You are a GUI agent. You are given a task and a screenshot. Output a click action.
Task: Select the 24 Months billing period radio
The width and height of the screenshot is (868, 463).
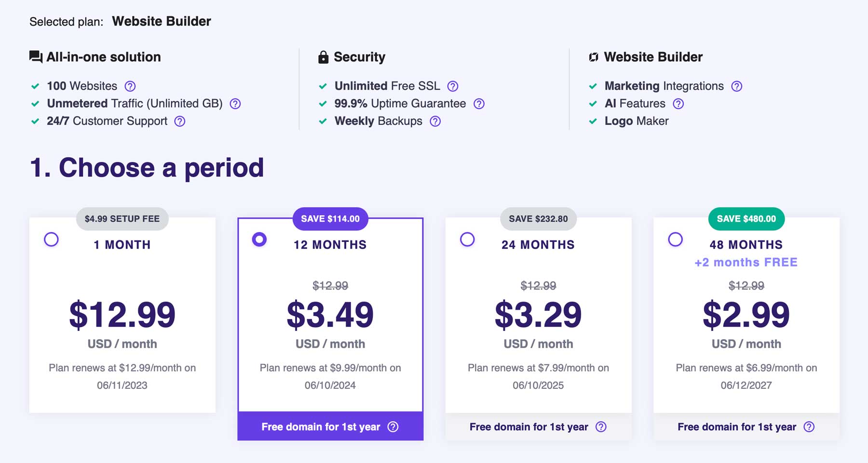click(x=467, y=239)
